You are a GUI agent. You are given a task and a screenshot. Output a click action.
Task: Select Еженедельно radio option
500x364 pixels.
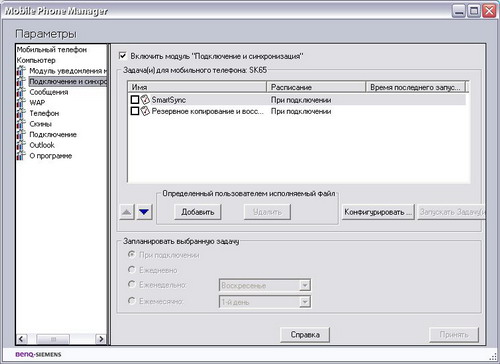132,284
